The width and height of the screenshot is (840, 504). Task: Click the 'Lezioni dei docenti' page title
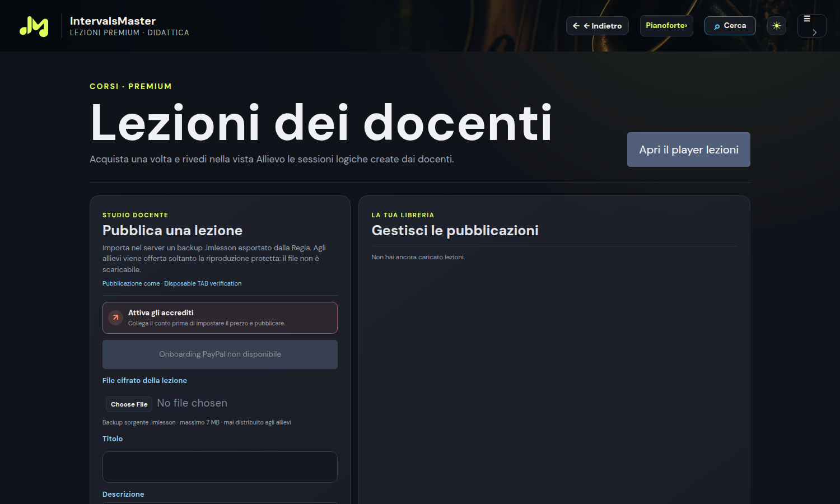click(321, 123)
